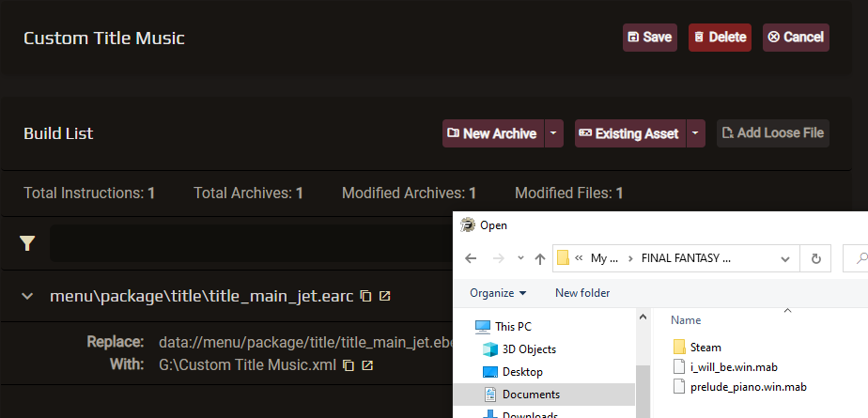Click the i_will_be.win.mab file icon
The width and height of the screenshot is (868, 418).
pos(680,366)
